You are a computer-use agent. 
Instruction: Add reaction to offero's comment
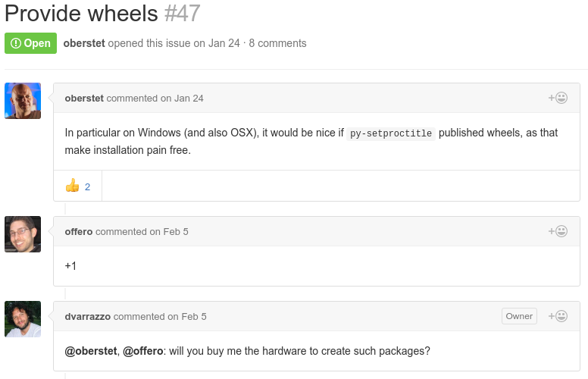(x=558, y=231)
